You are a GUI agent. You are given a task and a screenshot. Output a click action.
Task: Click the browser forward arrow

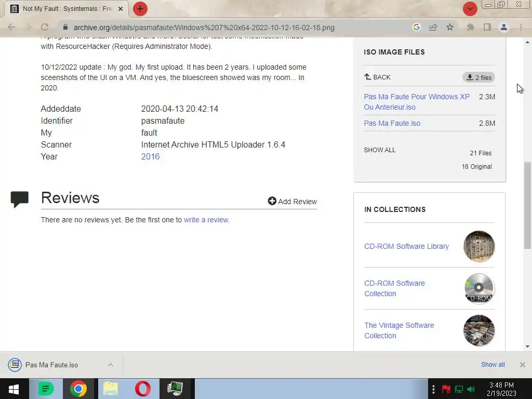click(x=28, y=27)
